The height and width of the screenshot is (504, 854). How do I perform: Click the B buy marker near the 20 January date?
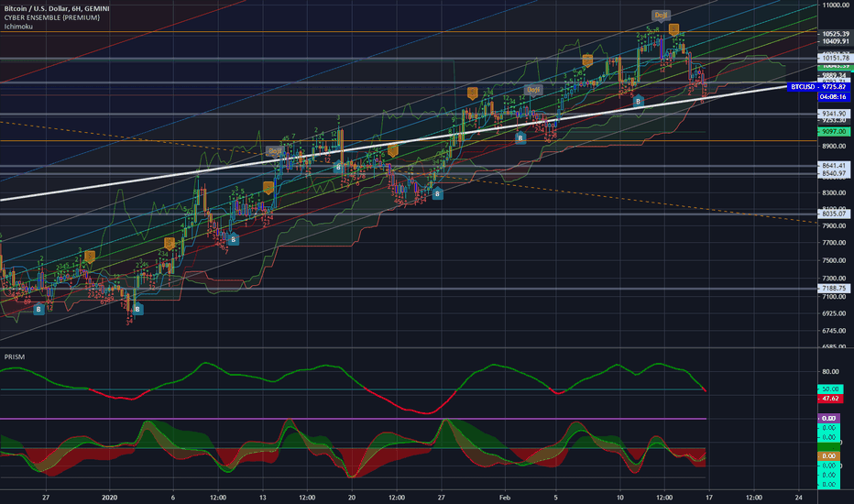pos(338,168)
